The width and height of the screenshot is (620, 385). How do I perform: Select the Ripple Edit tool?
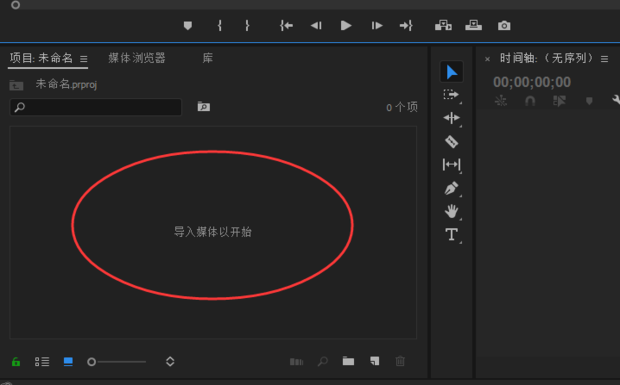(452, 118)
